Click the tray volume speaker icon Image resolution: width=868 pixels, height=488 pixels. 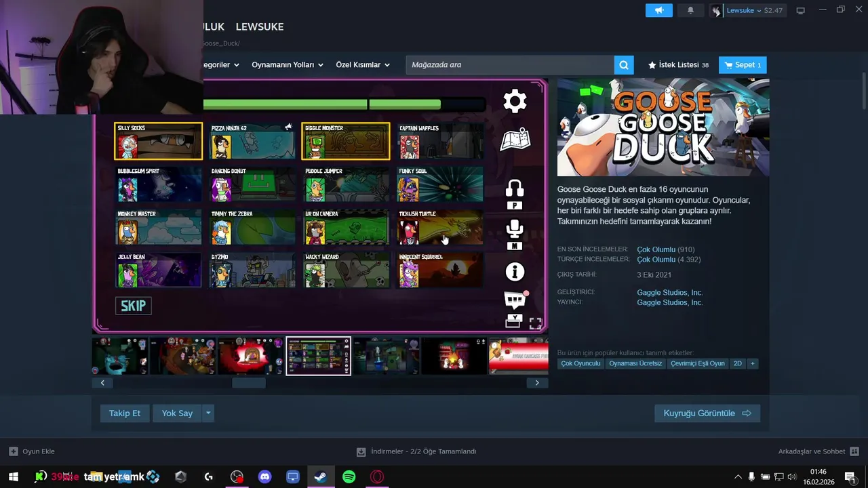click(791, 477)
